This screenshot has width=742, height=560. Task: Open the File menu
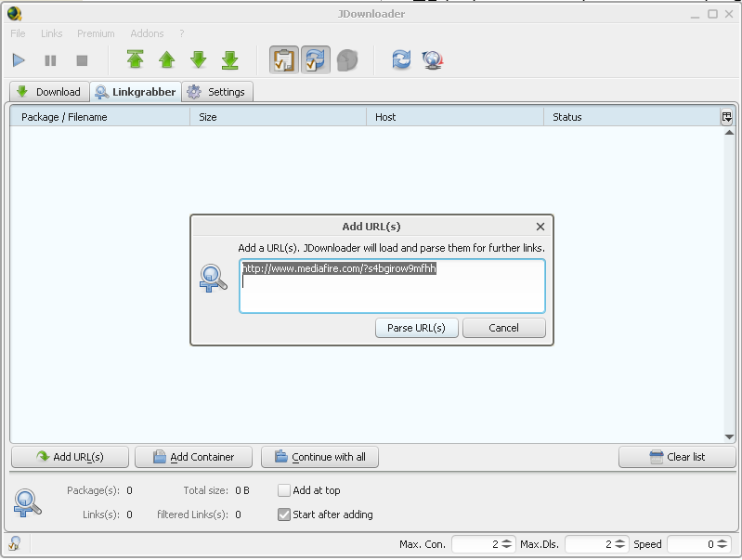click(x=18, y=33)
